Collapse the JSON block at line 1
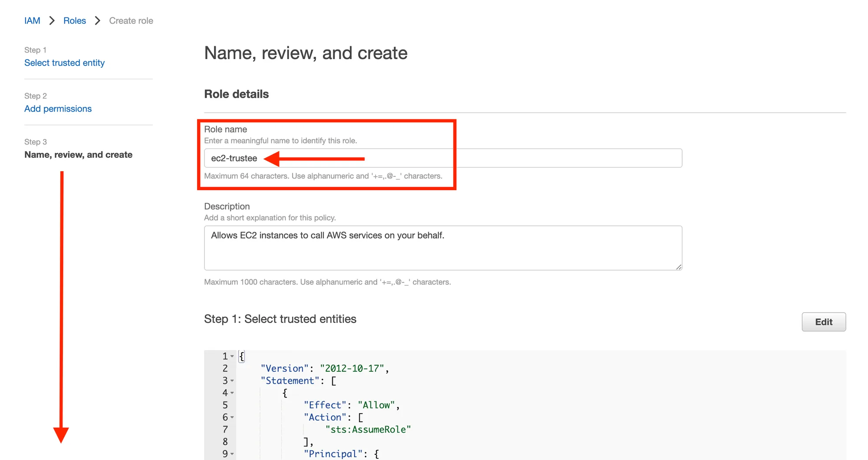The width and height of the screenshot is (868, 460). pos(232,357)
